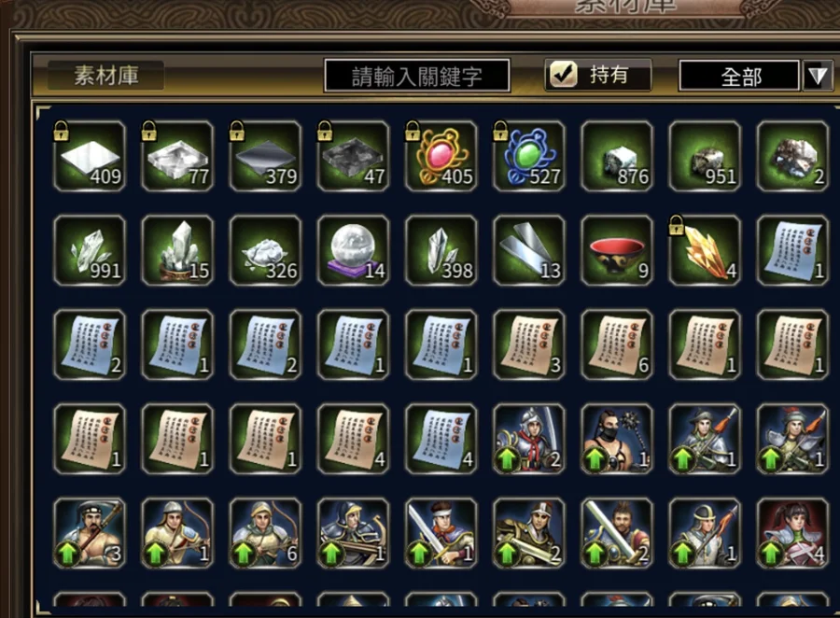Select the beige scroll item with 6
Viewport: 840px width, 618px height.
[x=617, y=344]
